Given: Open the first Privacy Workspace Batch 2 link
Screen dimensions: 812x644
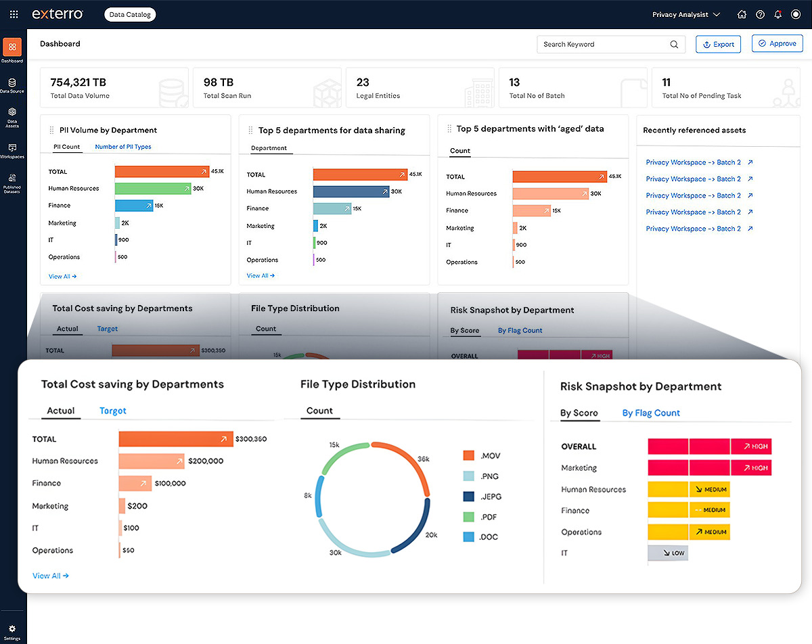Looking at the screenshot, I should pyautogui.click(x=699, y=162).
